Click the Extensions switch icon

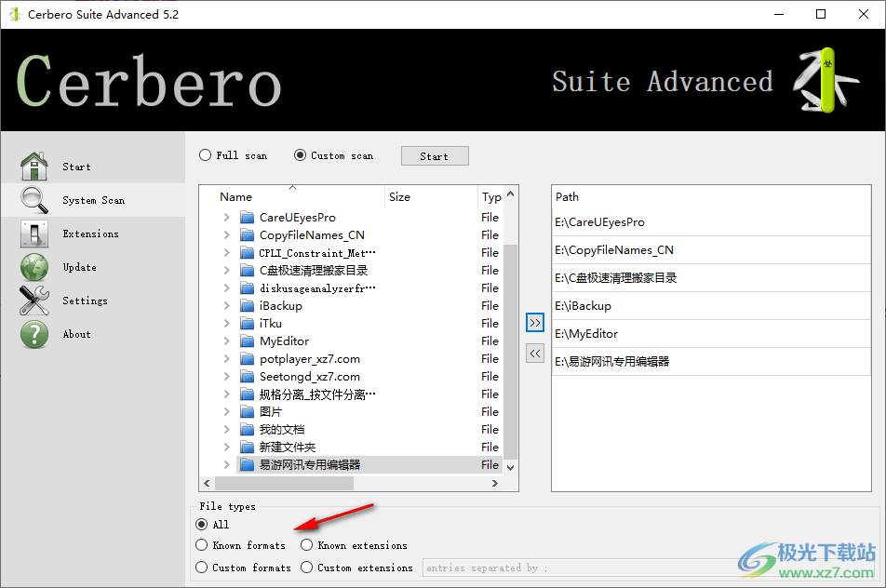tap(34, 234)
